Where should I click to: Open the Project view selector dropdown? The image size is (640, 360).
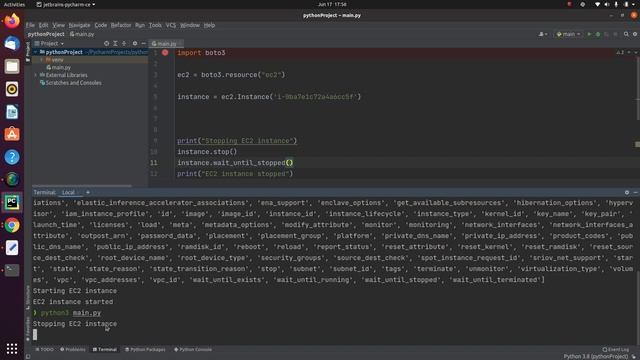49,43
